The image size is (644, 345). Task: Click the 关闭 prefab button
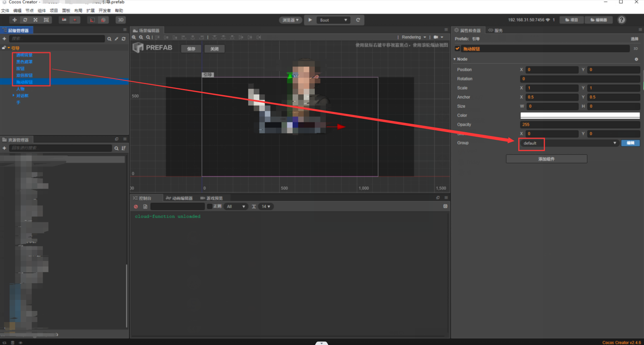coord(215,49)
